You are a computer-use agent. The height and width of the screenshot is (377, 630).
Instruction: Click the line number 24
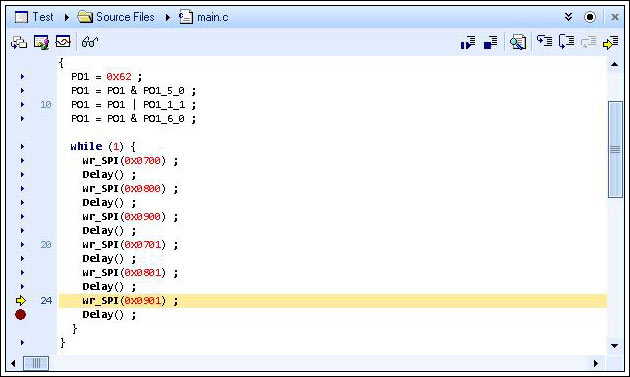coord(46,300)
